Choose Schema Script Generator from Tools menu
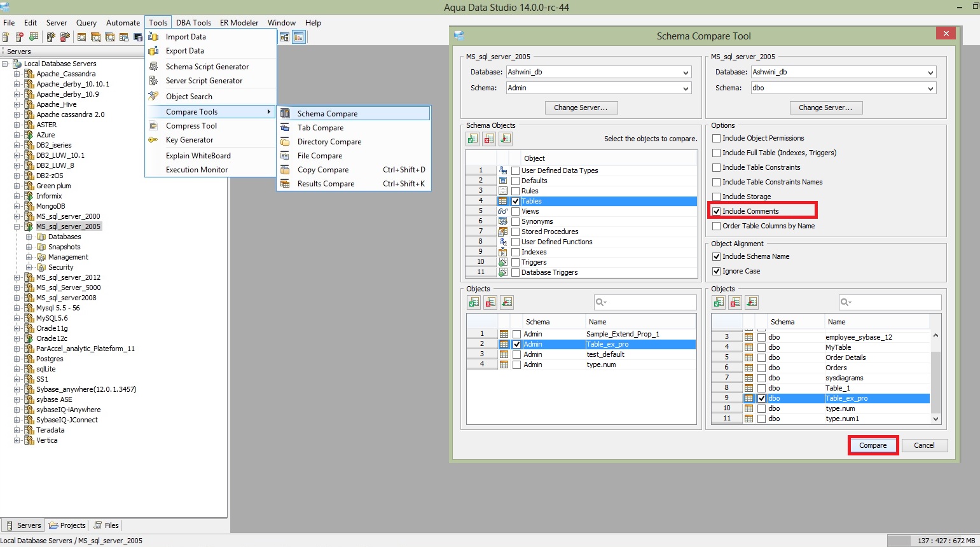Image resolution: width=980 pixels, height=547 pixels. point(211,67)
